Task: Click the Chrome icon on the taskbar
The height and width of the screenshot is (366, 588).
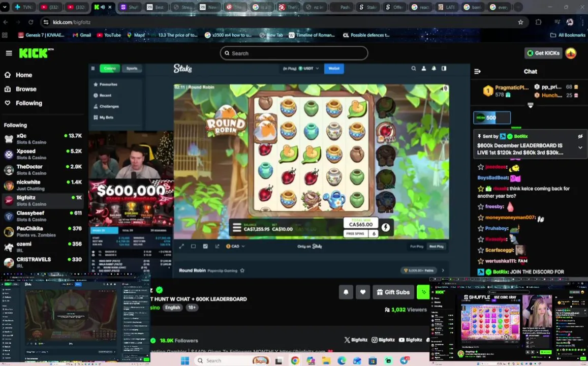Action: 295,361
